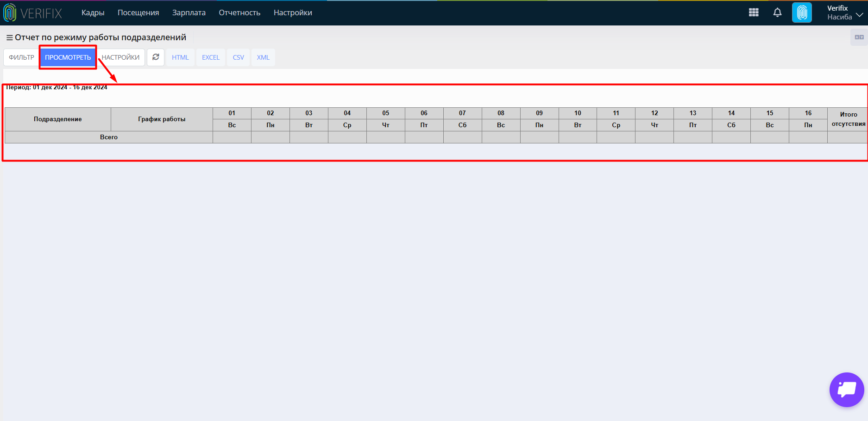Export report as XML
Screen dimensions: 868x421
[263, 57]
